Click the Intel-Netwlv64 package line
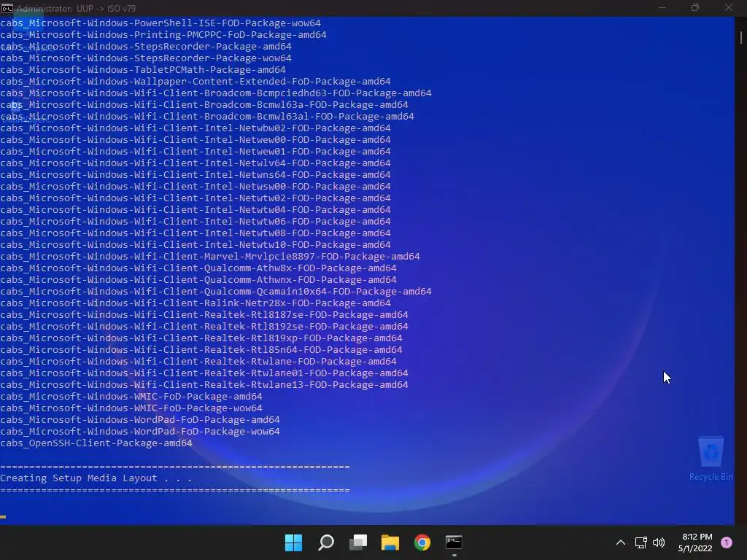Viewport: 747px width, 560px height. point(196,163)
